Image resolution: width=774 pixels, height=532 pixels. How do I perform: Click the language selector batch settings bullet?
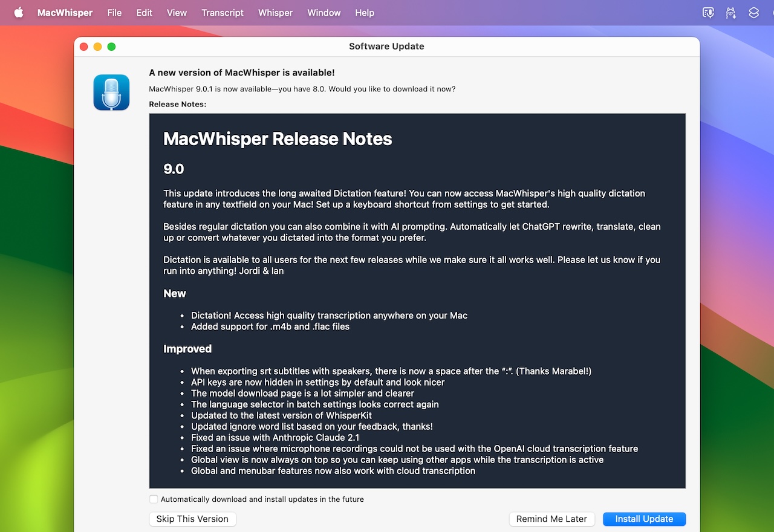(315, 404)
